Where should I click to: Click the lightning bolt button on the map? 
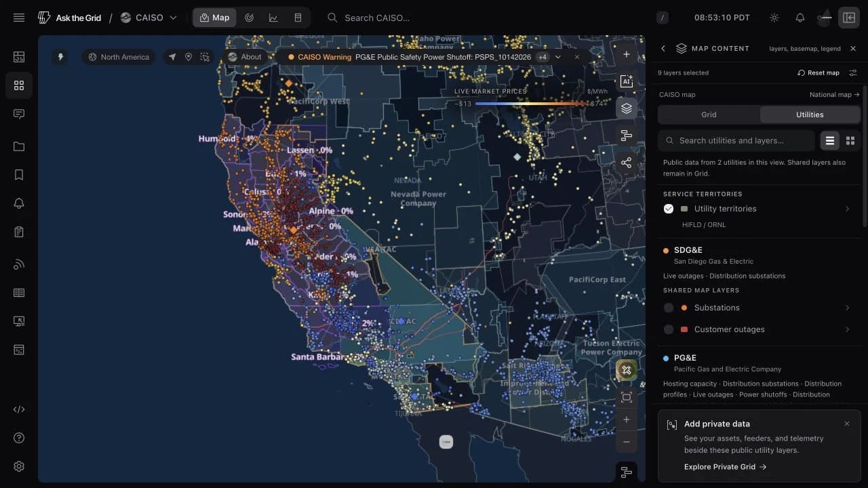point(60,57)
